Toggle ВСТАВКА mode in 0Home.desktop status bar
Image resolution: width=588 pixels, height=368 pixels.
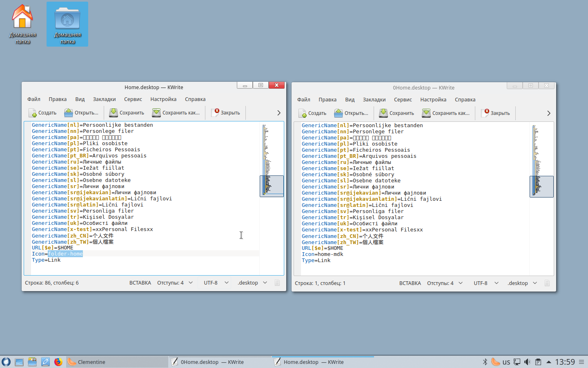tap(410, 283)
